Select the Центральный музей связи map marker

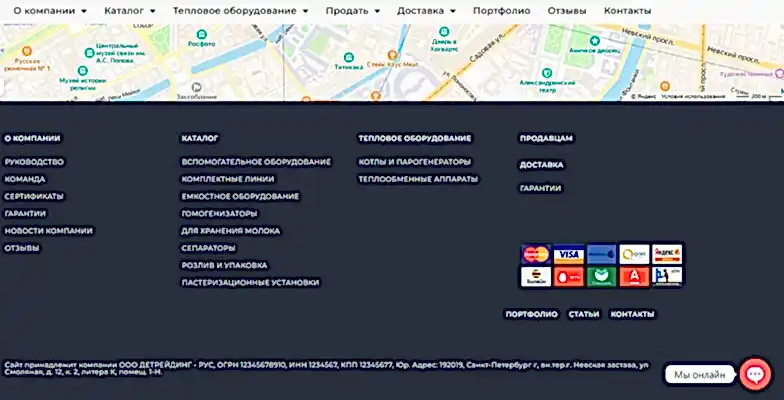(90, 52)
